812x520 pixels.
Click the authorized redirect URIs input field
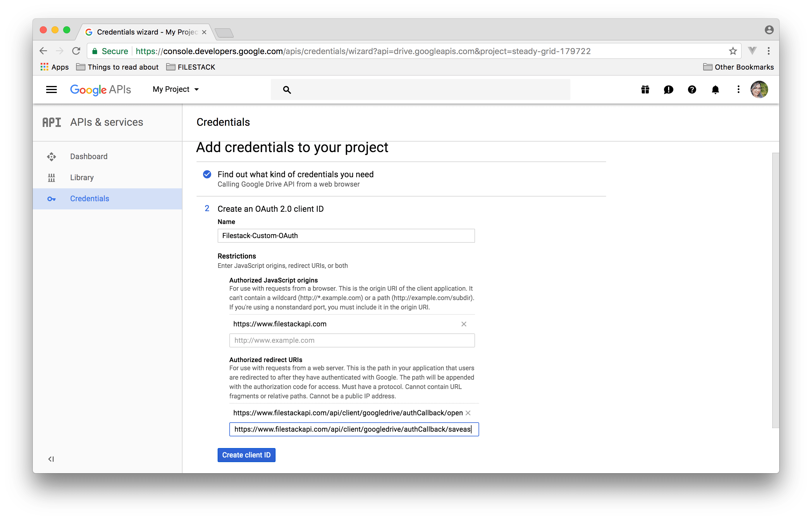point(353,429)
